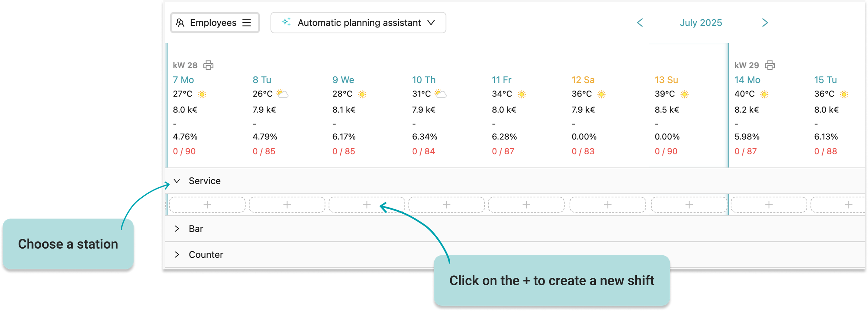
Task: Add a Service shift on Sunday 13
Action: (x=689, y=205)
